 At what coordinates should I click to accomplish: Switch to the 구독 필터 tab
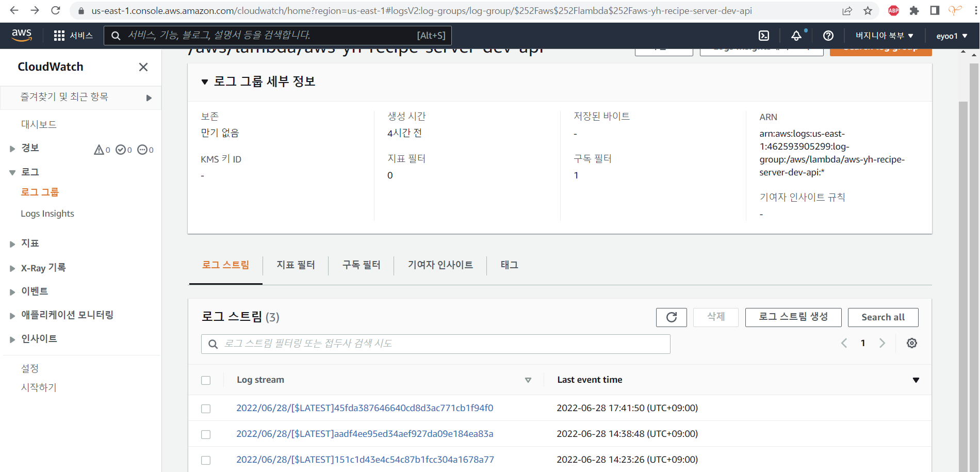(361, 265)
